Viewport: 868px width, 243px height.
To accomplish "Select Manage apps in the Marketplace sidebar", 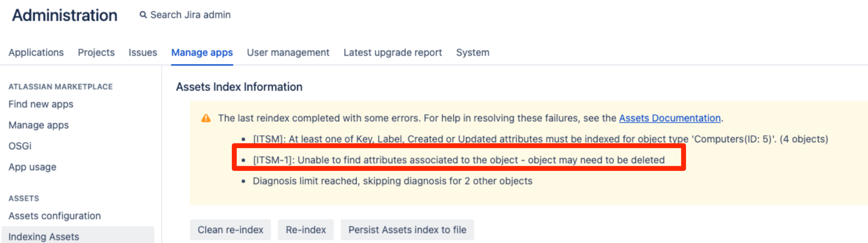I will [x=38, y=125].
